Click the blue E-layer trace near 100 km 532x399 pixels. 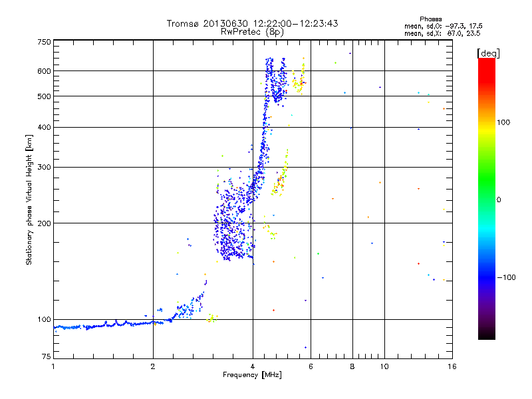pos(112,325)
